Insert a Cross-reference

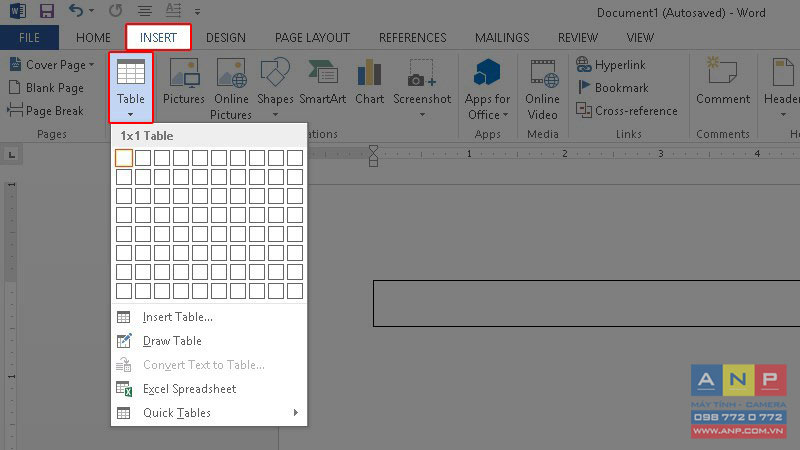(x=627, y=111)
